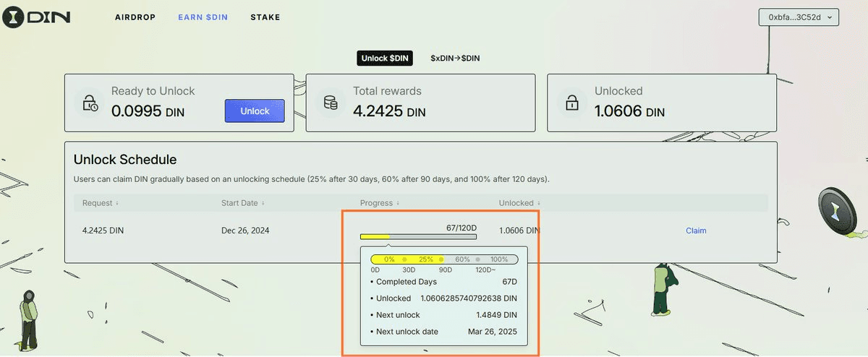
Task: Click the Unlock Schedule heading
Action: click(x=125, y=160)
